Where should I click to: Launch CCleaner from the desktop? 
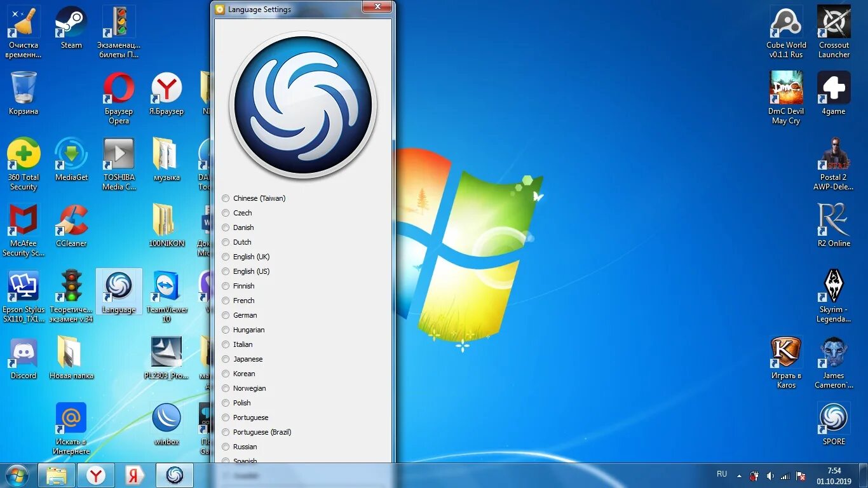71,226
